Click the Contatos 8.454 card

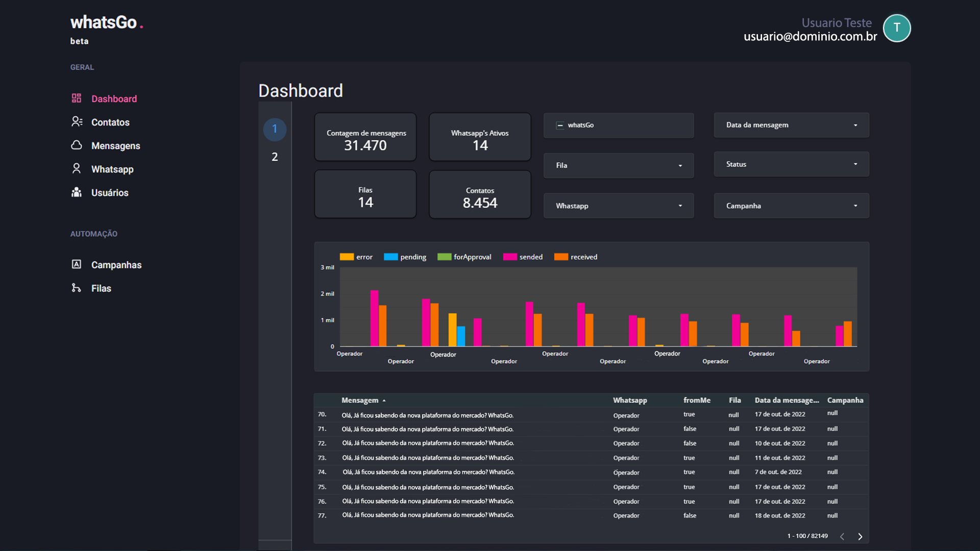[x=480, y=194]
